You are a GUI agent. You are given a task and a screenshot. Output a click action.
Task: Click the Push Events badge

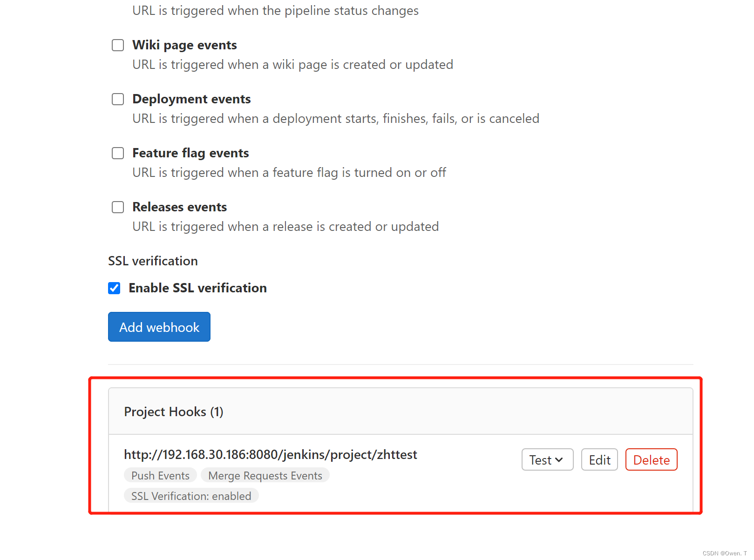[160, 475]
